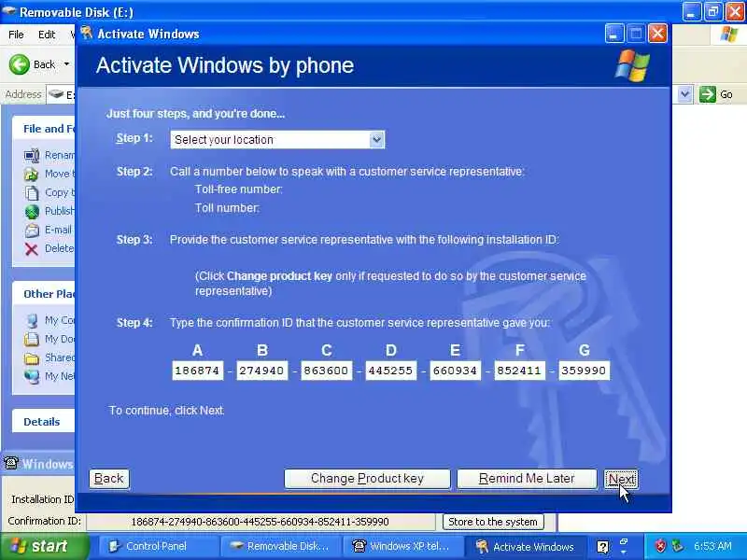Viewport: 747px width, 560px height.
Task: Click Change Product key button
Action: [367, 479]
